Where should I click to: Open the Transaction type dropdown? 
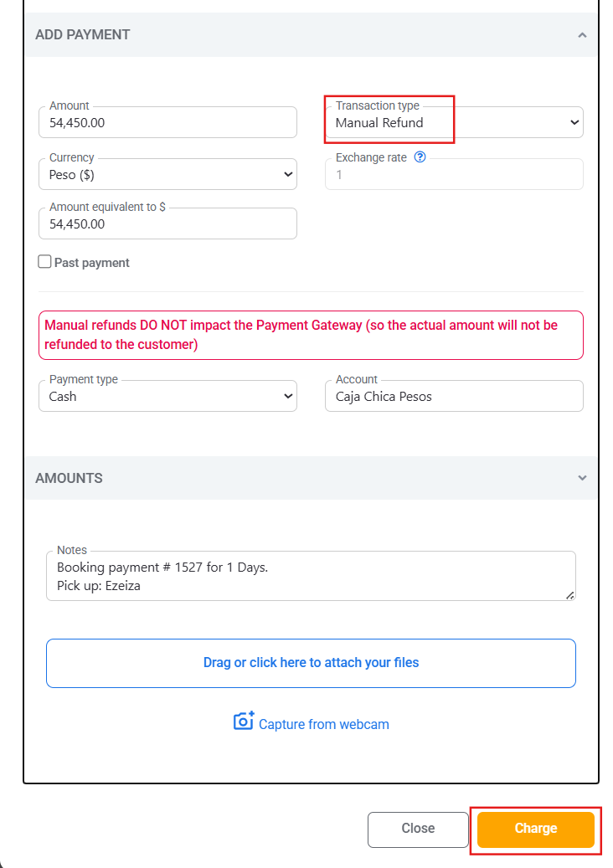[x=454, y=122]
